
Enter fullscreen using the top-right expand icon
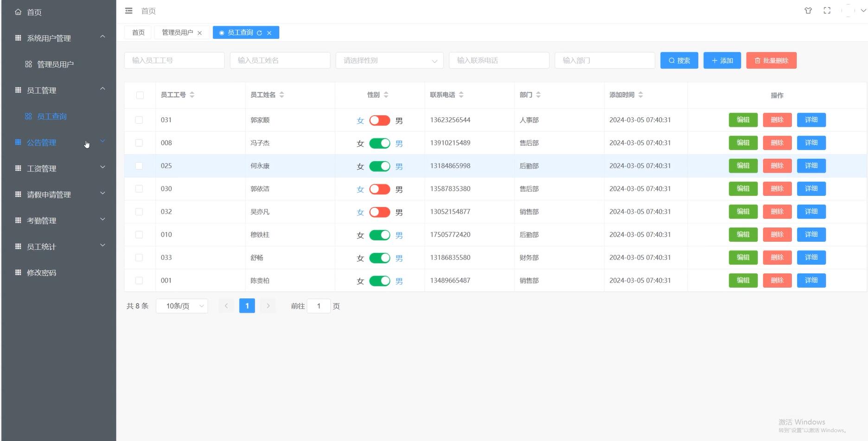[x=827, y=10]
